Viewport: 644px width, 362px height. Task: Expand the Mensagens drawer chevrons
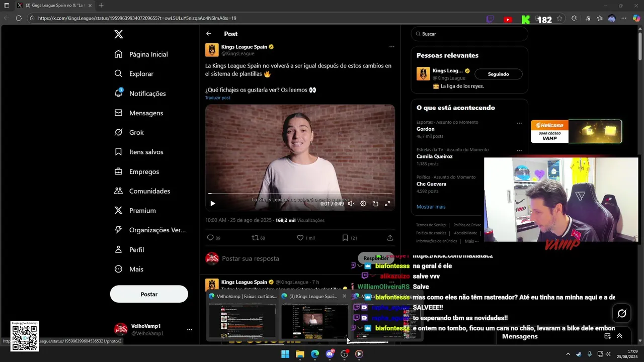(x=619, y=336)
